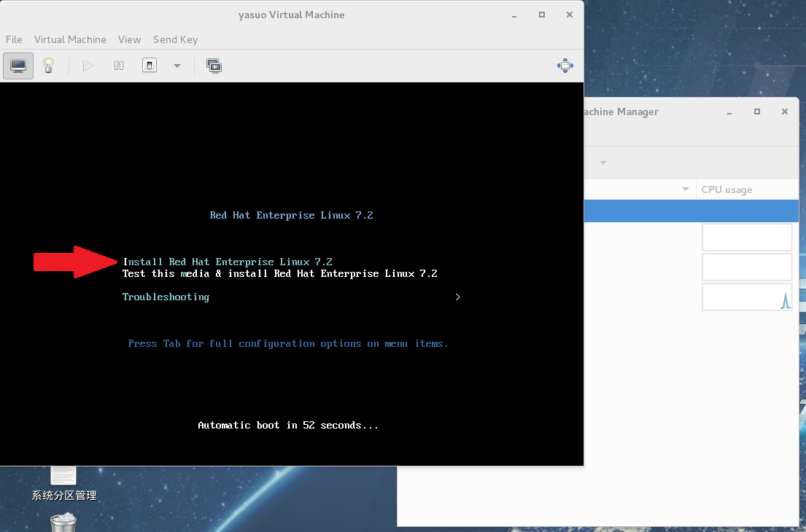Select Install Red Hat Enterprise Linux 7.2

point(228,262)
